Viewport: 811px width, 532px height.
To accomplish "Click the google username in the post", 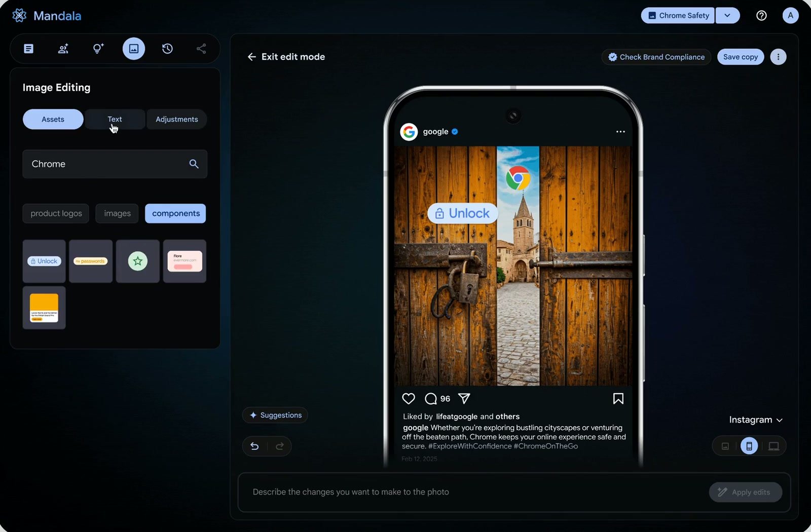I will (x=435, y=132).
